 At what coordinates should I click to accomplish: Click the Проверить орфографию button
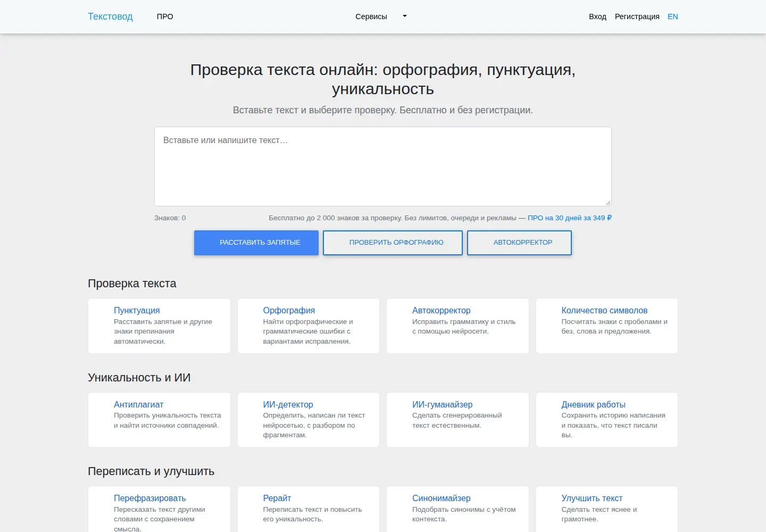pyautogui.click(x=393, y=243)
